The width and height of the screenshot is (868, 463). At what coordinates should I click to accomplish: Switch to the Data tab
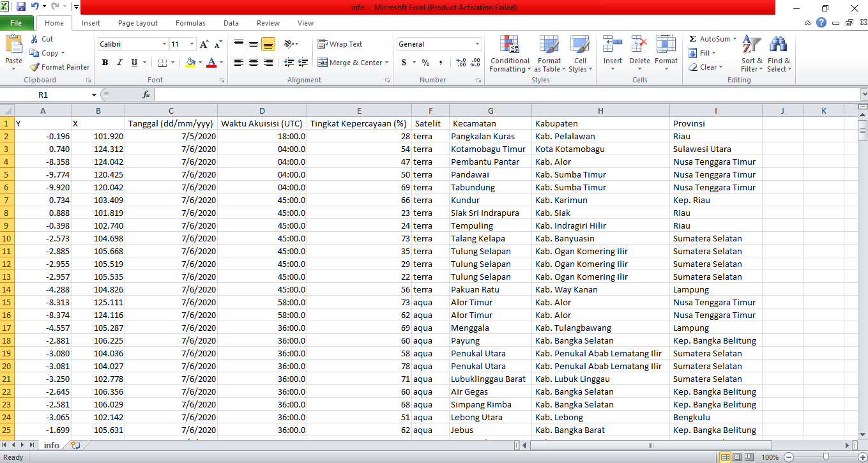click(x=231, y=23)
